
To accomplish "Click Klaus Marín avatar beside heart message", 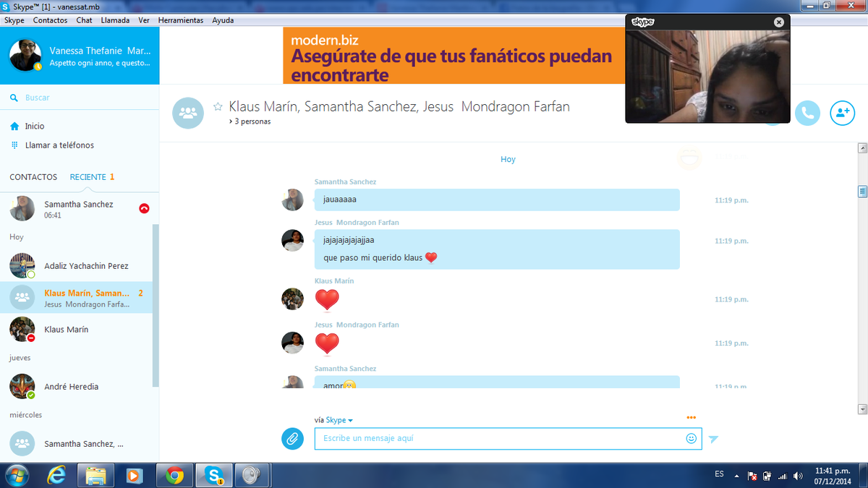I will click(292, 299).
